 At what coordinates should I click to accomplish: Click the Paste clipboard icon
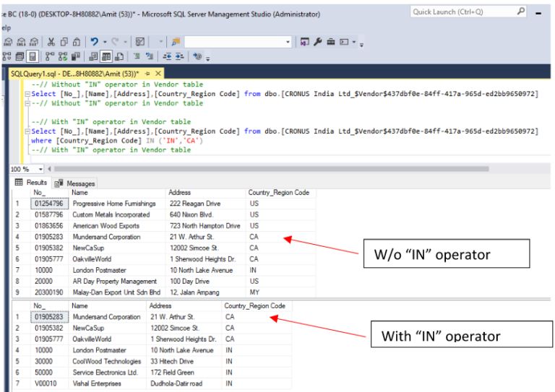point(77,42)
